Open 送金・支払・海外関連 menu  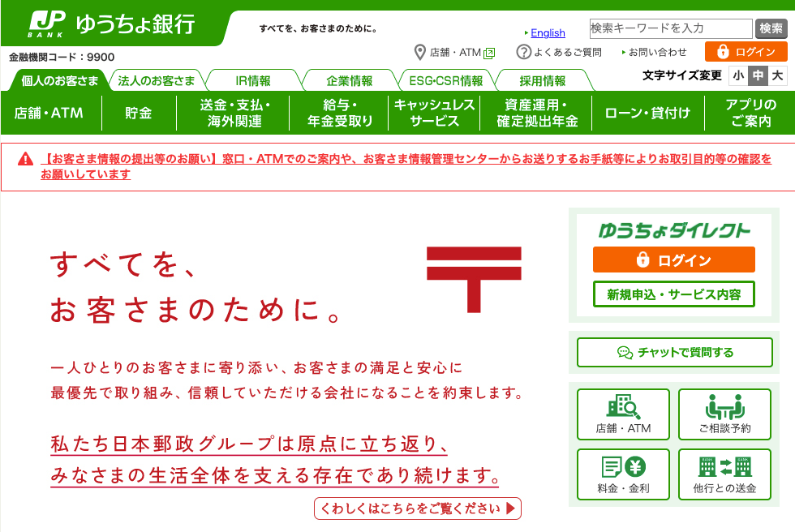point(234,113)
